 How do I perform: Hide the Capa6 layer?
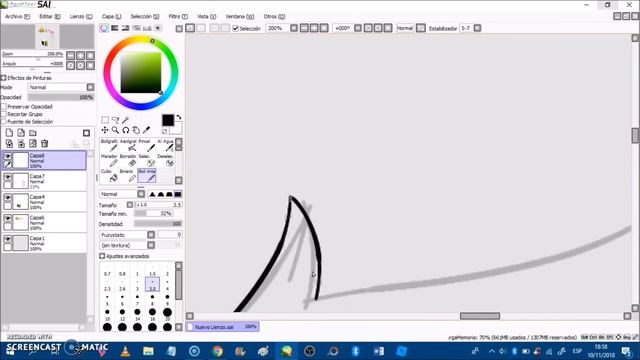pos(7,218)
